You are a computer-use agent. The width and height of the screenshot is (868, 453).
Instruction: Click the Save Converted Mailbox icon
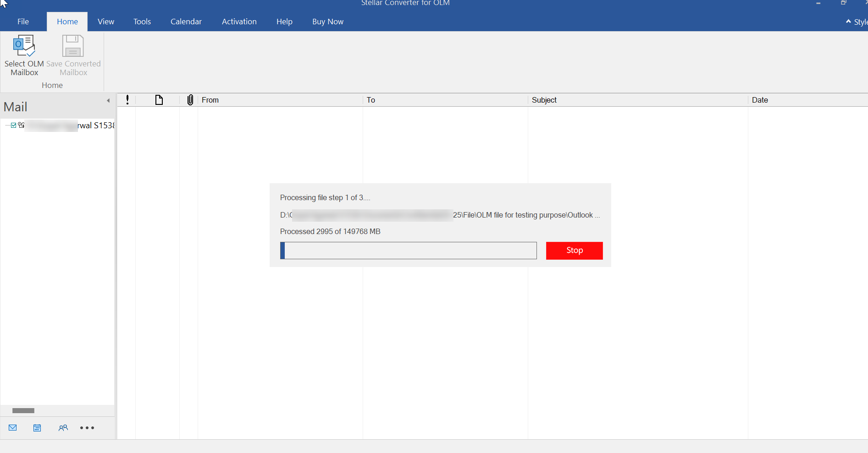click(x=73, y=46)
